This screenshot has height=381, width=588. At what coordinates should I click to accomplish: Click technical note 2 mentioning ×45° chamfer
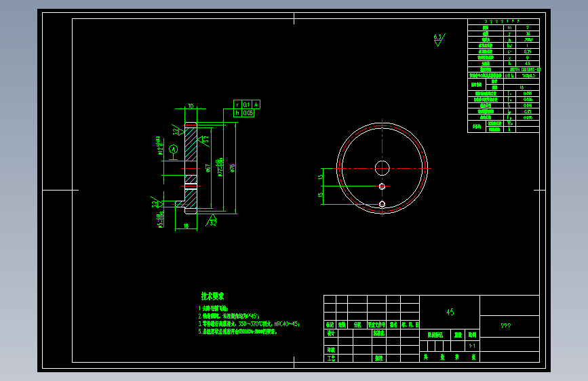click(229, 316)
